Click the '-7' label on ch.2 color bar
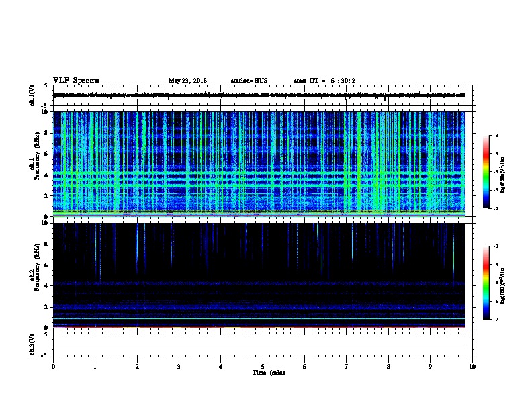 click(x=495, y=320)
